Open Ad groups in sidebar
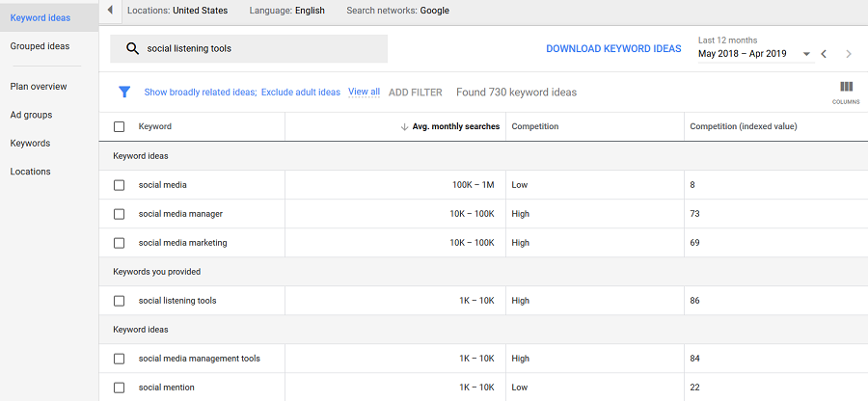The width and height of the screenshot is (868, 401). coord(31,115)
